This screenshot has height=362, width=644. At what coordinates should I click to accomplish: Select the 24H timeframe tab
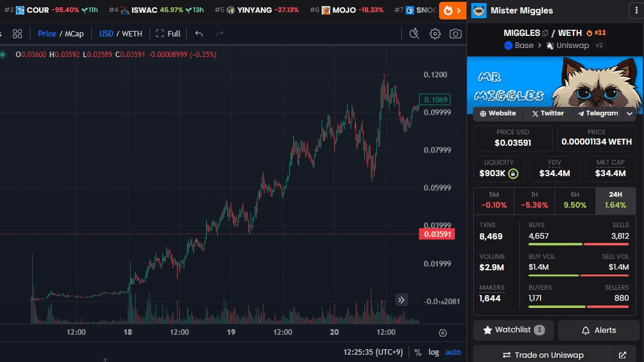(615, 200)
